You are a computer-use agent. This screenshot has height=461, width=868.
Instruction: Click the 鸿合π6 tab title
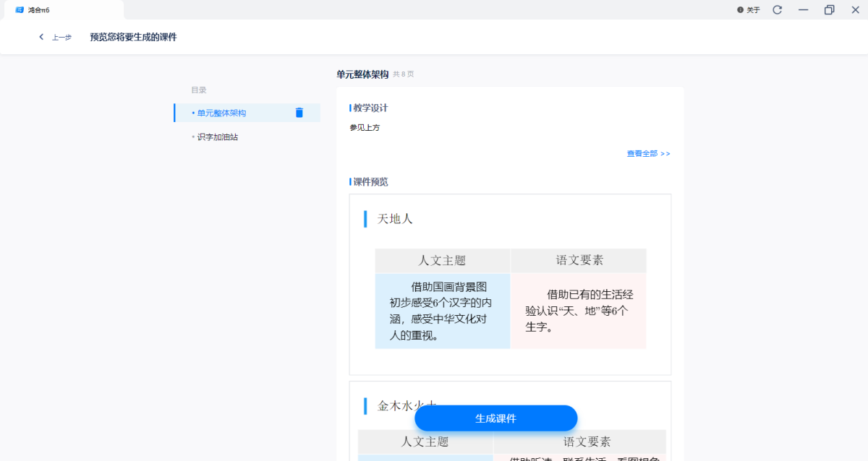point(39,10)
